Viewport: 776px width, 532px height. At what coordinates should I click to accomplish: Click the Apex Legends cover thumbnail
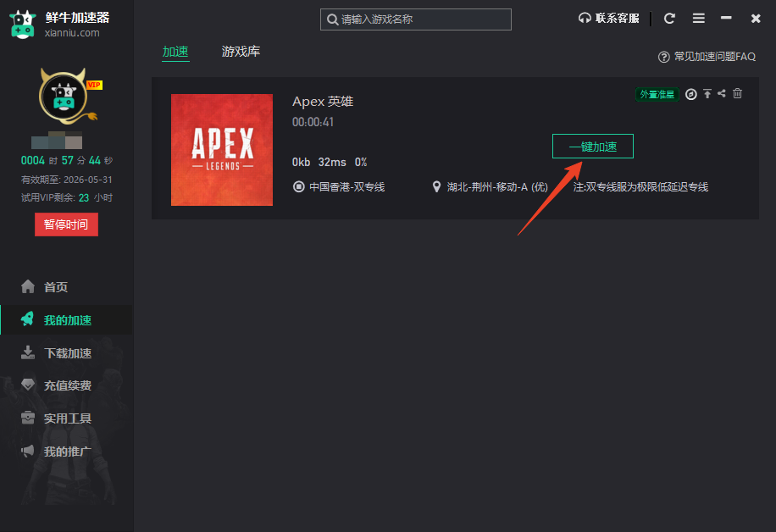click(x=222, y=150)
